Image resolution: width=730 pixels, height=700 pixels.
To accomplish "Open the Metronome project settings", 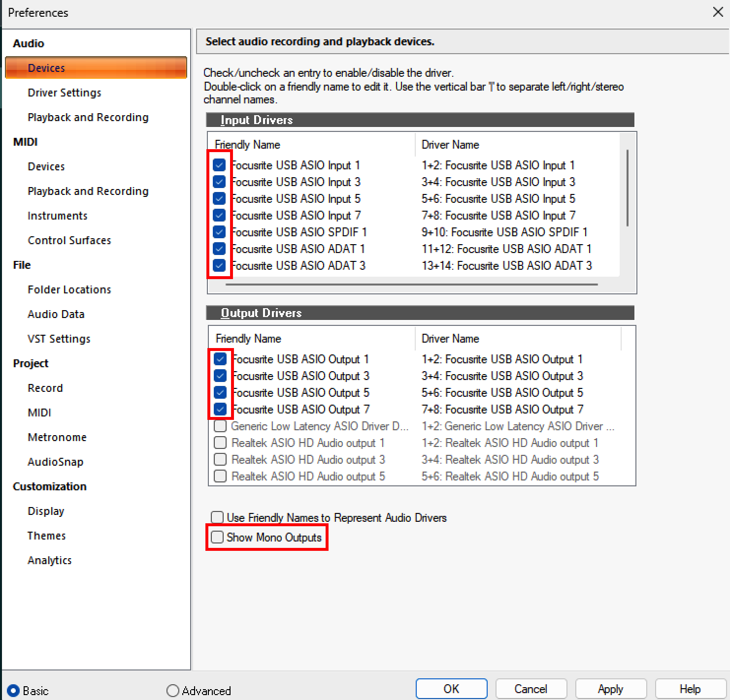I will (x=57, y=437).
